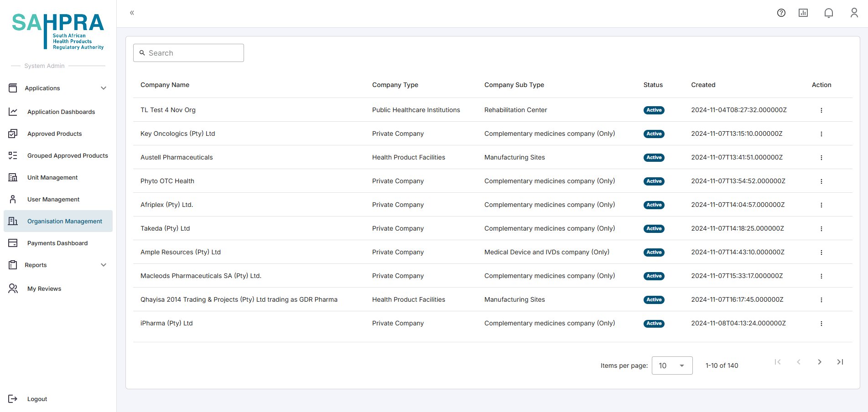Open action menu for TL Test 4 Nov Org
The image size is (868, 412).
[821, 110]
